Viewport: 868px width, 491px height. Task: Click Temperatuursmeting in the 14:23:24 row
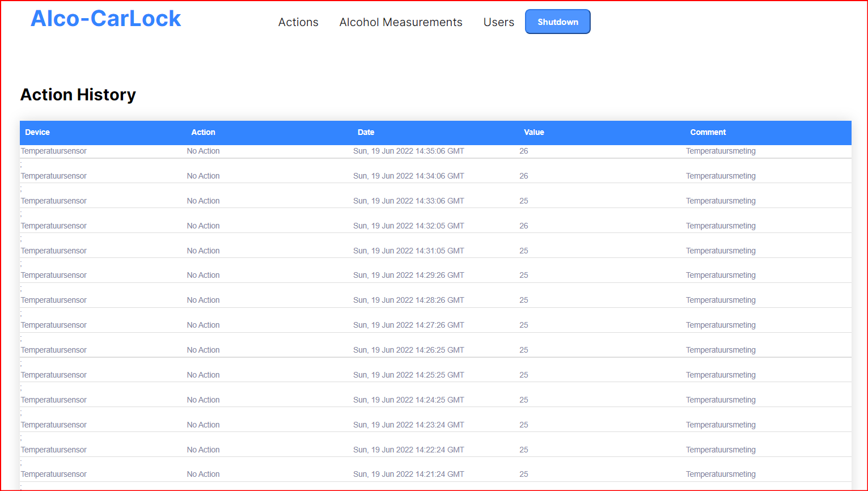coord(721,425)
